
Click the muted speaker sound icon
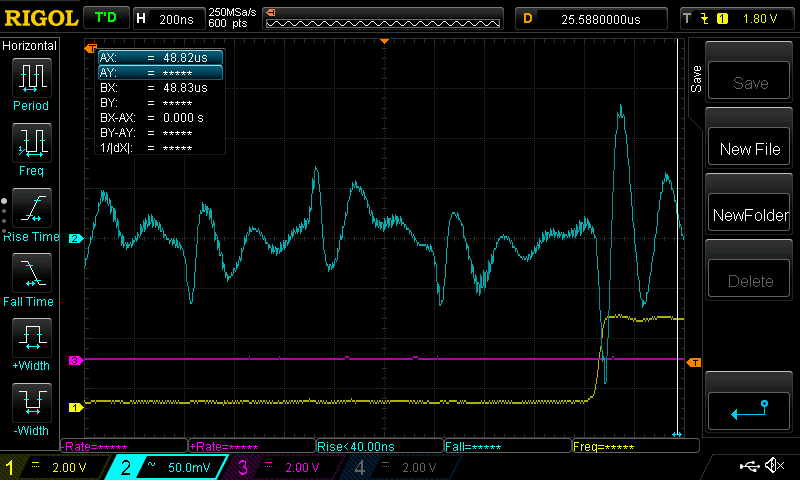click(x=774, y=465)
